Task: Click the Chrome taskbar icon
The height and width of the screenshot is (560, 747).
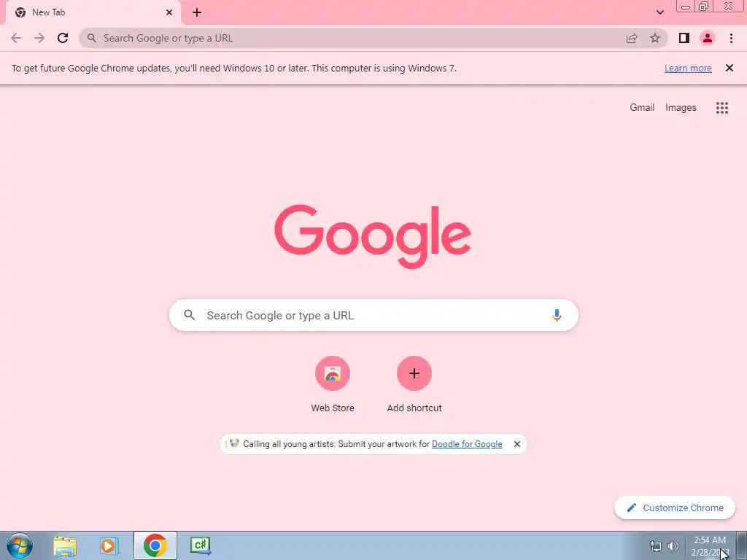Action: [155, 545]
